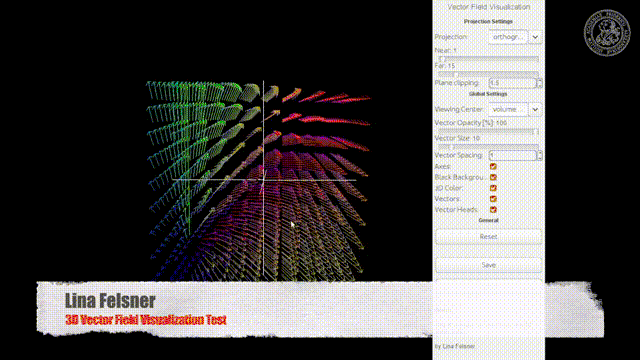Click the Plane clipping input field
This screenshot has height=360, width=640.
(x=513, y=83)
